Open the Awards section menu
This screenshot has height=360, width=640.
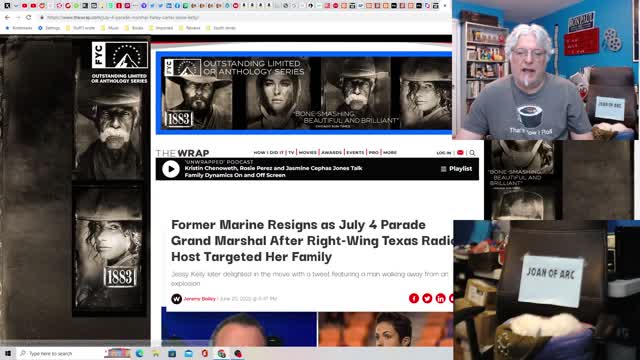point(331,153)
